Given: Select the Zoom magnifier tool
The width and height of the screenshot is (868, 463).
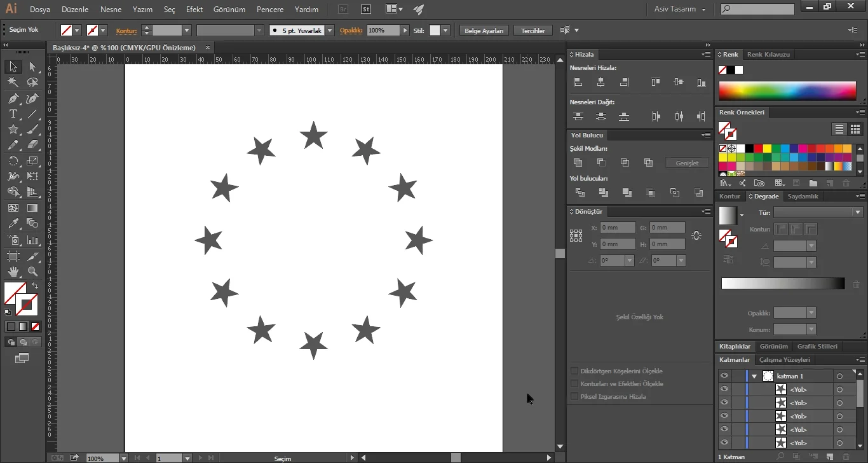Looking at the screenshot, I should point(32,272).
